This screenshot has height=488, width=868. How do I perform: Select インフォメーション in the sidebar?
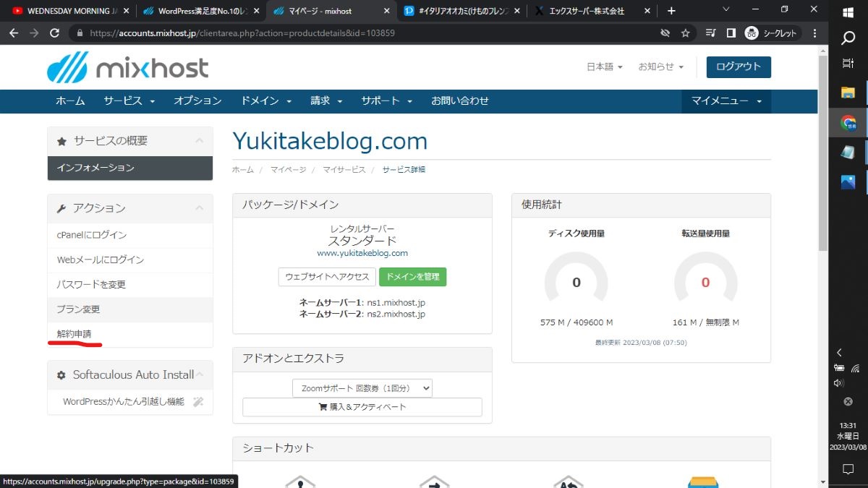130,168
